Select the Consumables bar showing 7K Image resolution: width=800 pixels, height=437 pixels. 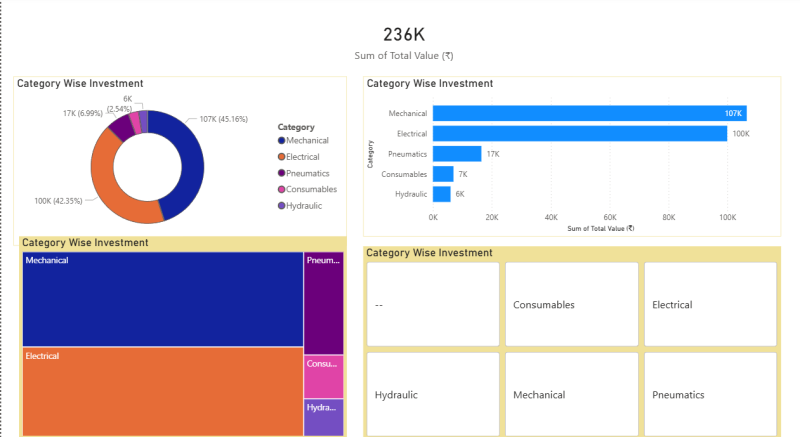coord(443,174)
